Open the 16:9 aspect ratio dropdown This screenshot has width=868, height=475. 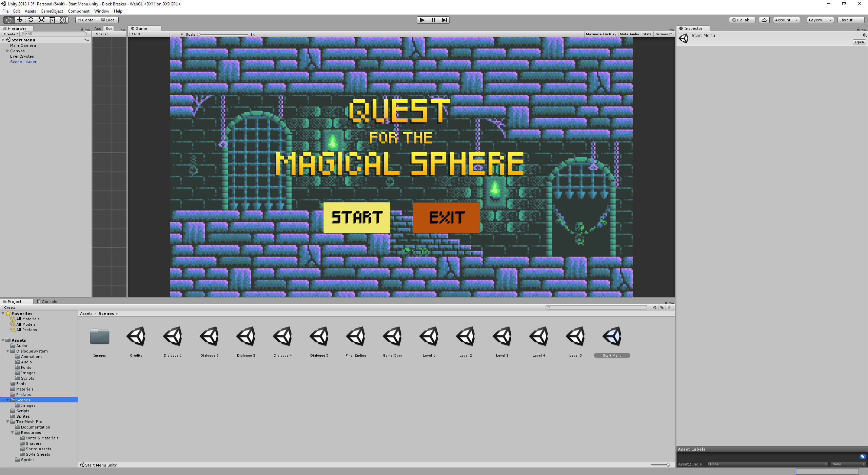(x=157, y=34)
